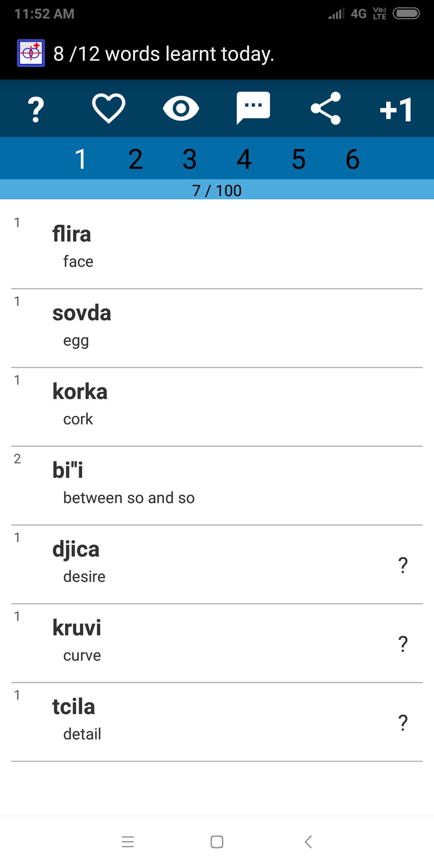Select tab number 3
Viewport: 434px width, 868px height.
(190, 159)
